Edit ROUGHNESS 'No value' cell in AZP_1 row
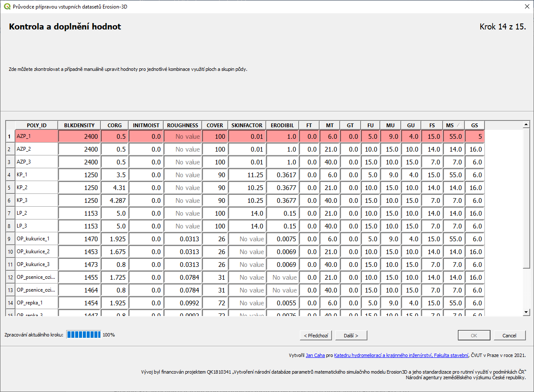Screen dimensions: 534x392 [183, 136]
